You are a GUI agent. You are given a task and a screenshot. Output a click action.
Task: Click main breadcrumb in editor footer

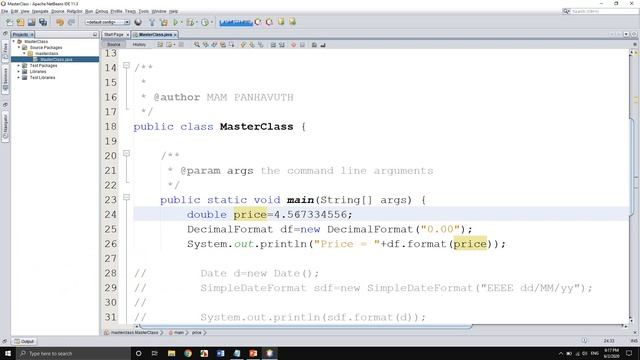(x=179, y=333)
